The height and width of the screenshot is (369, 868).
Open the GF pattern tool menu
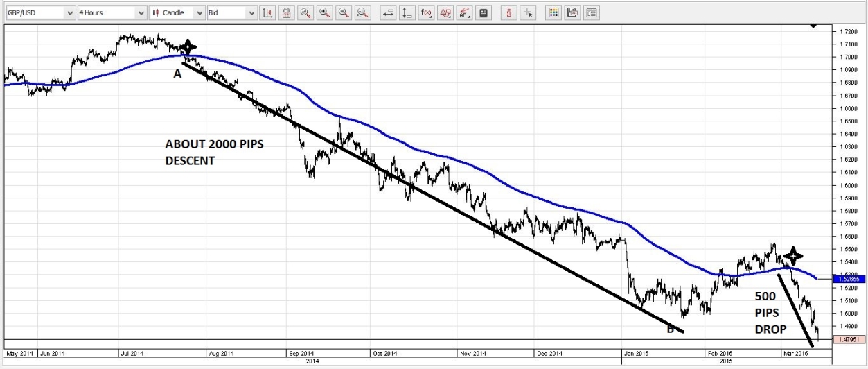[x=465, y=12]
